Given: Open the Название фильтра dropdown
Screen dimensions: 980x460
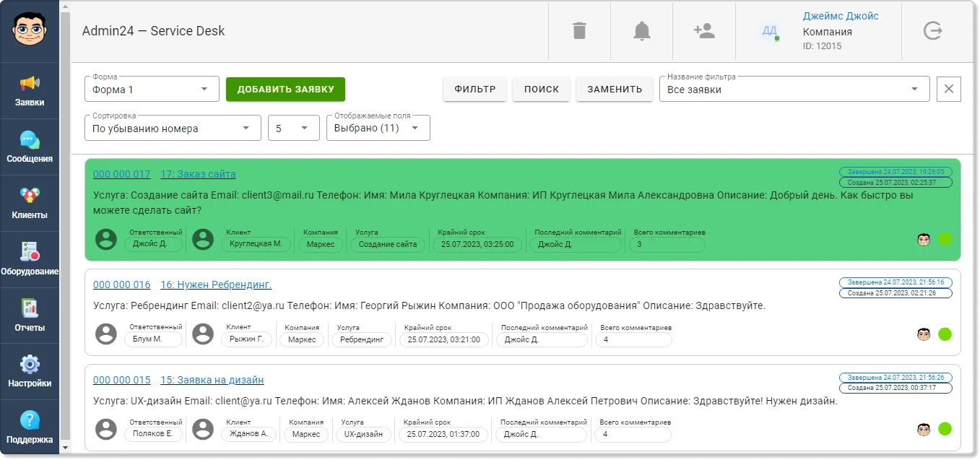Looking at the screenshot, I should point(794,90).
